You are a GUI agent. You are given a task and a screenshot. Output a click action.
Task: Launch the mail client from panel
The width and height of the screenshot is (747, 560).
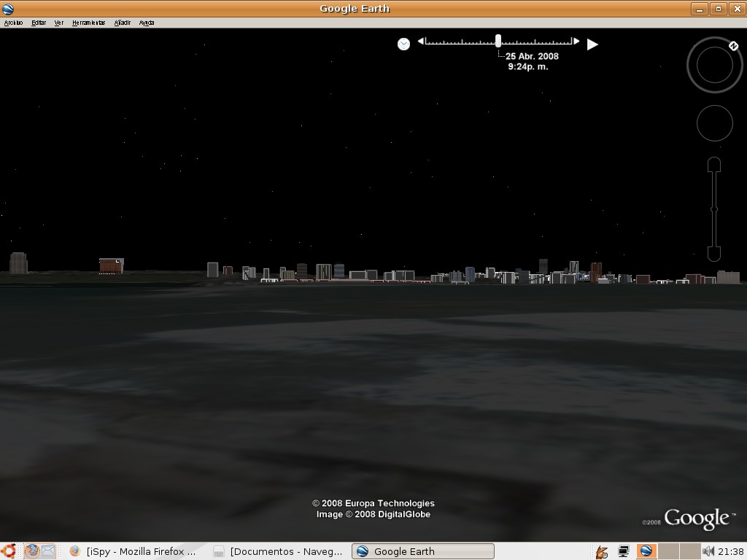coord(48,551)
